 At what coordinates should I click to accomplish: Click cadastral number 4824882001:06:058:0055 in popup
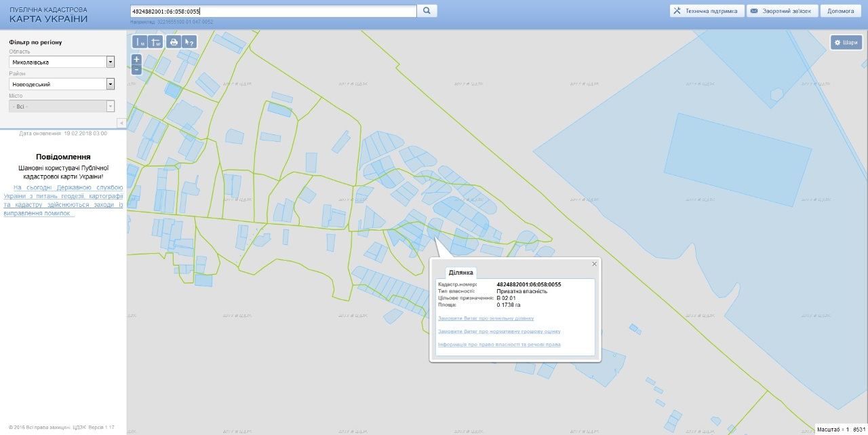tap(529, 284)
